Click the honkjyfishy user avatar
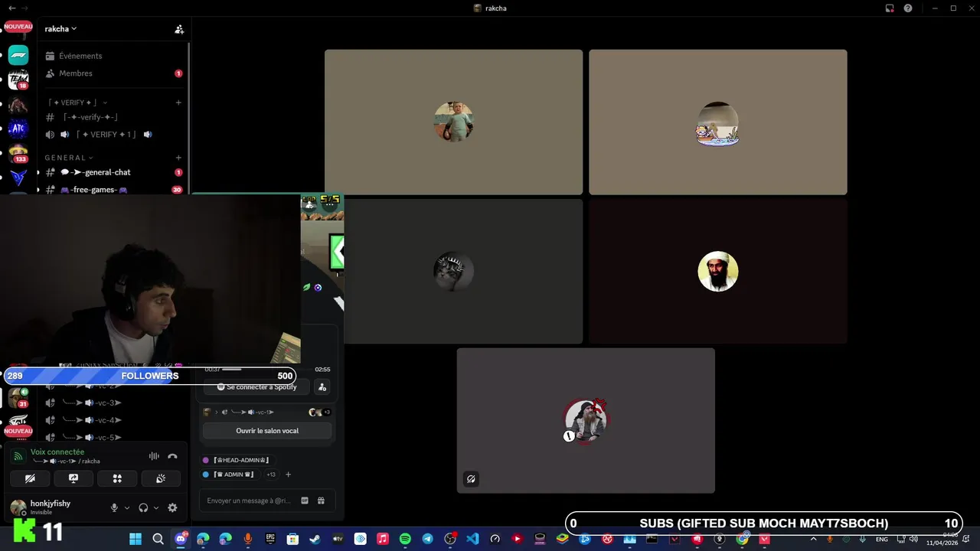 click(18, 507)
